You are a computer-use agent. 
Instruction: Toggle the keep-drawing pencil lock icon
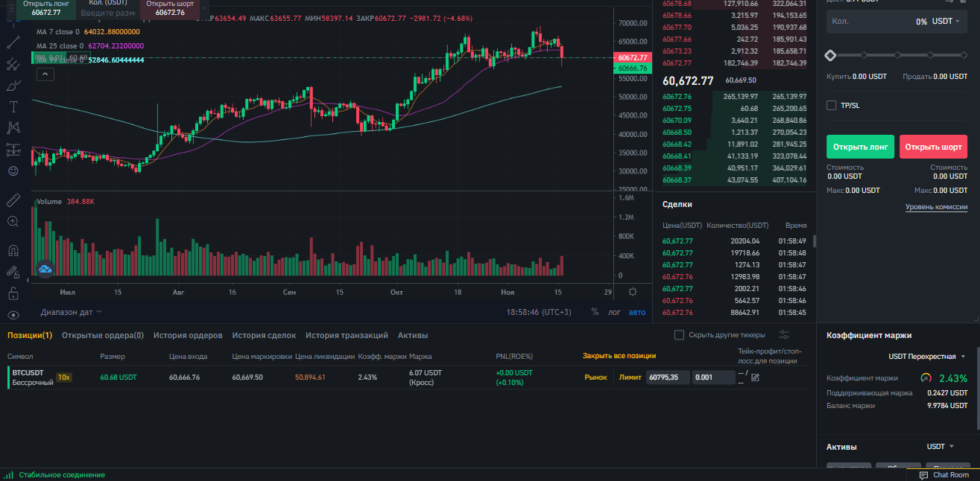point(13,272)
